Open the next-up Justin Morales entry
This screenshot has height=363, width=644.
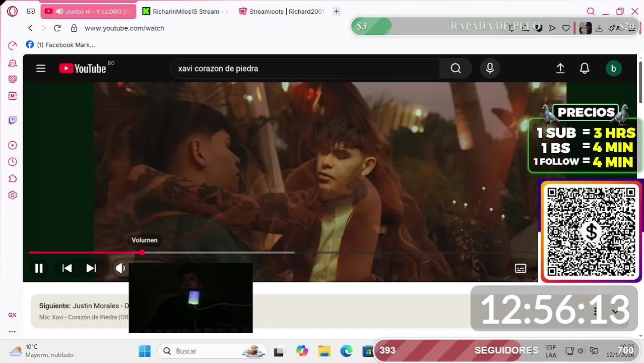point(84,306)
